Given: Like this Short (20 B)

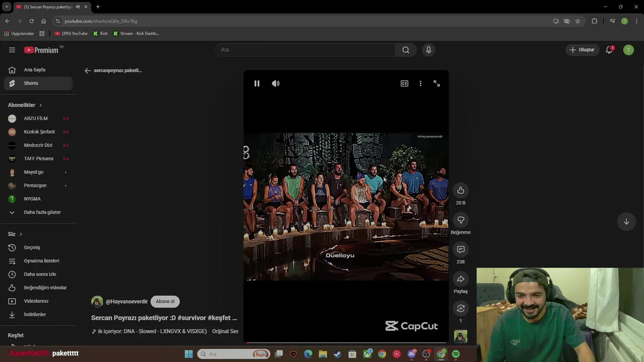Looking at the screenshot, I should [460, 190].
